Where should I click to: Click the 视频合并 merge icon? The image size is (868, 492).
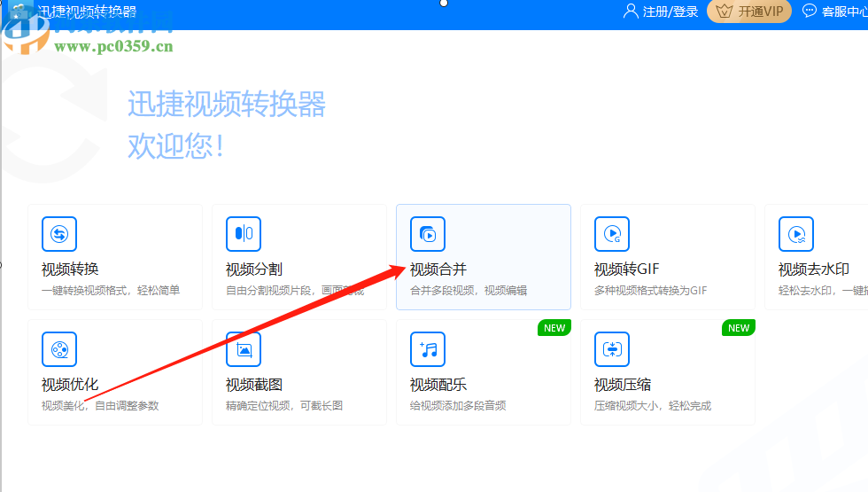(428, 234)
